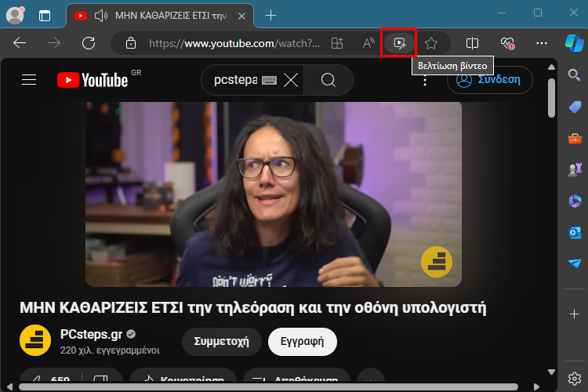Clear the YouTube search query

[291, 80]
